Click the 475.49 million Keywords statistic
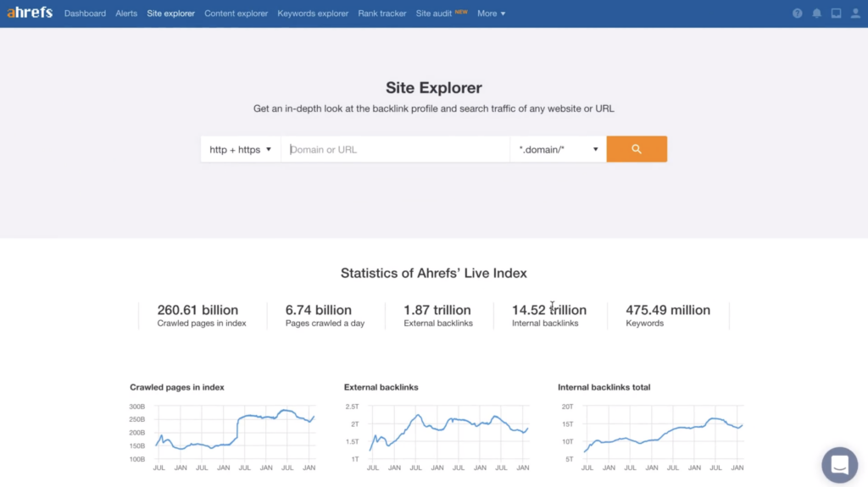Viewport: 868px width, 487px height. coord(668,315)
